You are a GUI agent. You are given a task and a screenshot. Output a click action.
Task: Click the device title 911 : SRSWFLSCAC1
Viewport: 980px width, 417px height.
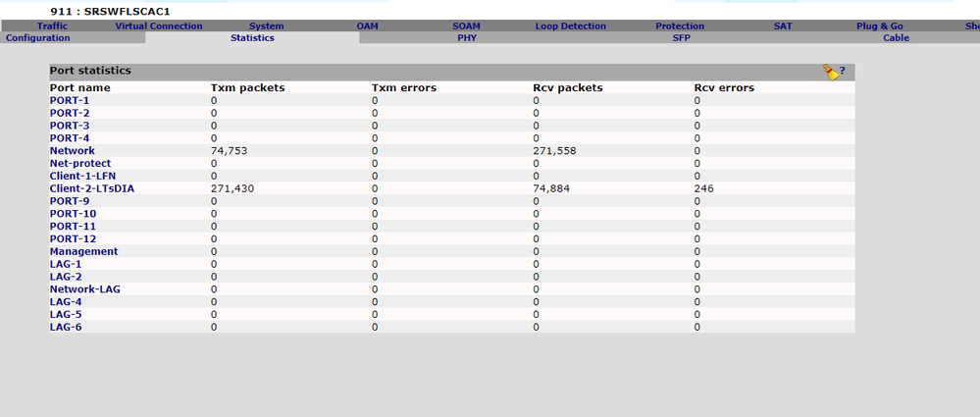click(x=110, y=11)
